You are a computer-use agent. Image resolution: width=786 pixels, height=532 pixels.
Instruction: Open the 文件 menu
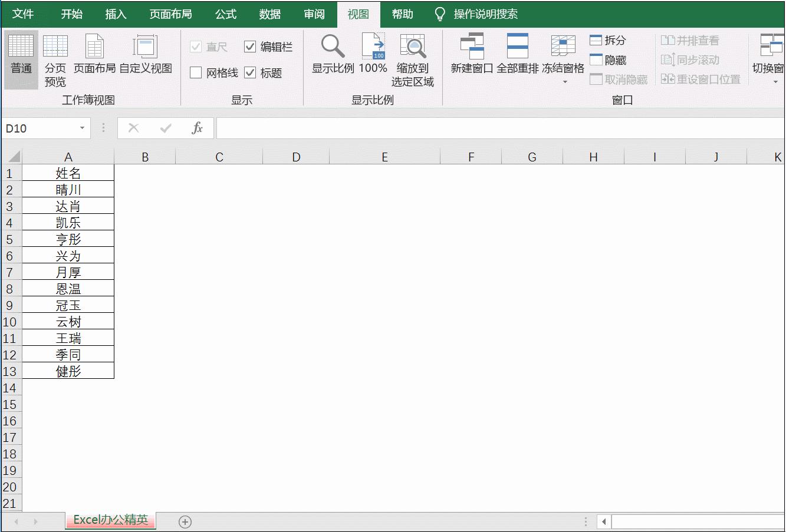coord(24,14)
